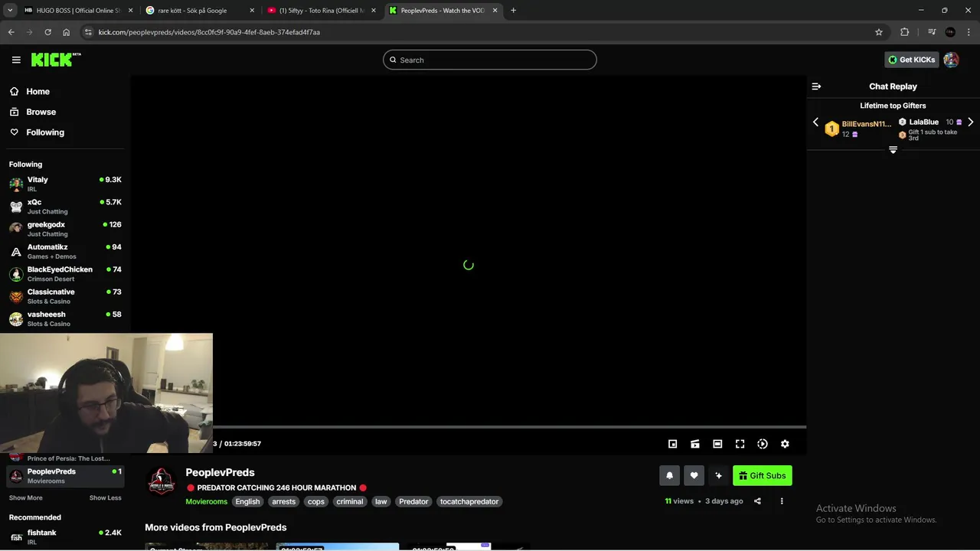Open playback speed control
Image resolution: width=980 pixels, height=551 pixels.
click(x=763, y=444)
